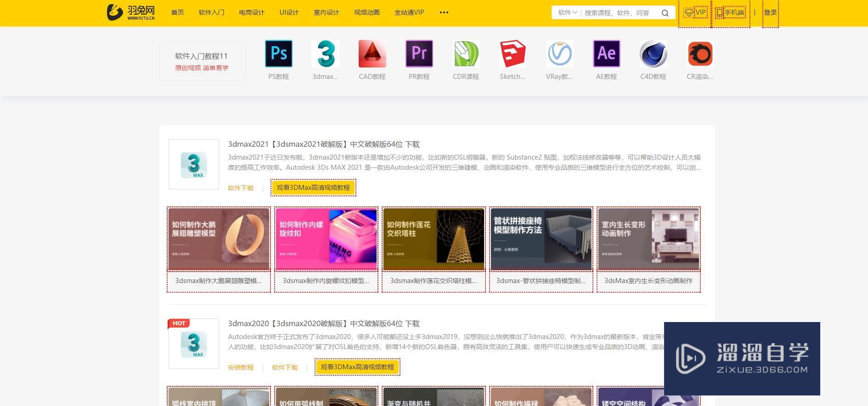The image size is (868, 406).
Task: Open the AE教程 After Effects icon
Action: [606, 54]
